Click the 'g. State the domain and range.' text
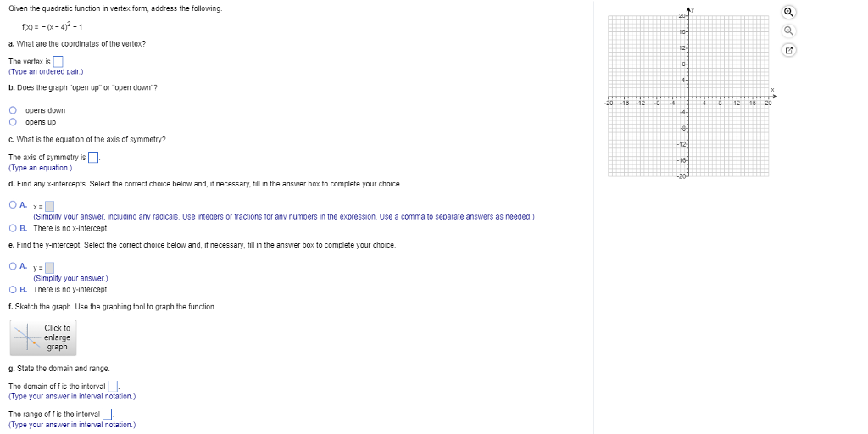This screenshot has width=868, height=434. pyautogui.click(x=59, y=368)
